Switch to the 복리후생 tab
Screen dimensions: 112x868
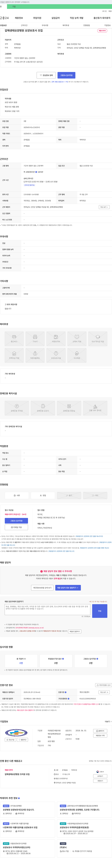pyautogui.click(x=66, y=25)
